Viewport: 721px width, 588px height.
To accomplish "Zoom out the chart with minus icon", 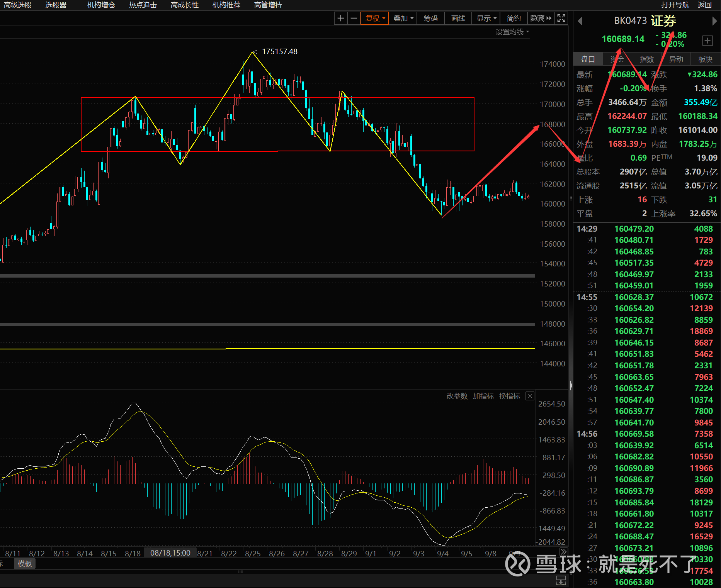I will [x=354, y=18].
